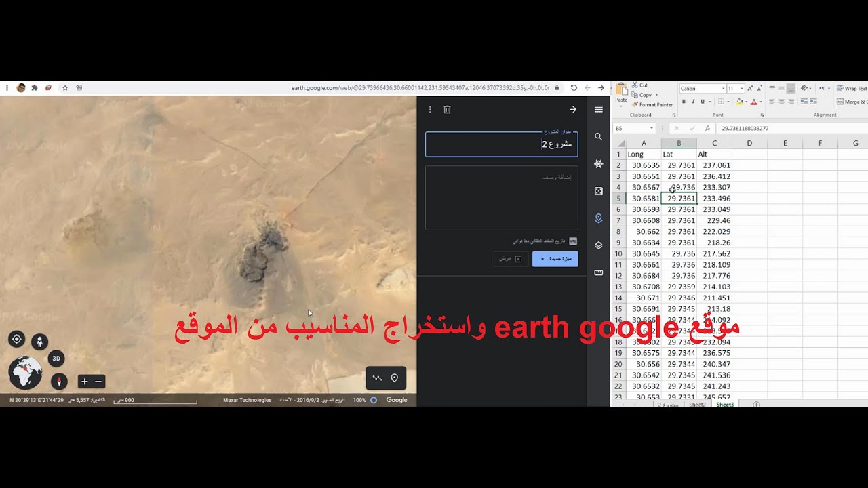868x488 pixels.
Task: Open Excel font size 11 dropdown
Action: point(742,89)
